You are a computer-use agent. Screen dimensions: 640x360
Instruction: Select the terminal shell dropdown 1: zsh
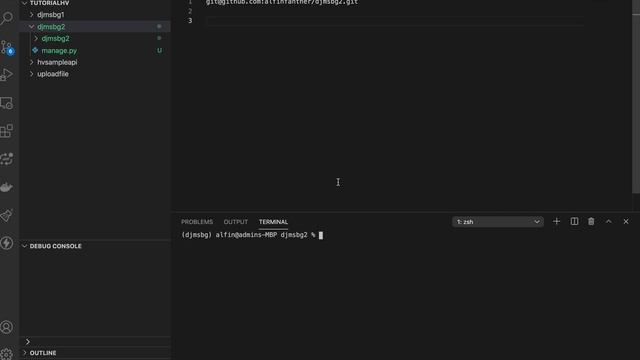[x=498, y=222]
